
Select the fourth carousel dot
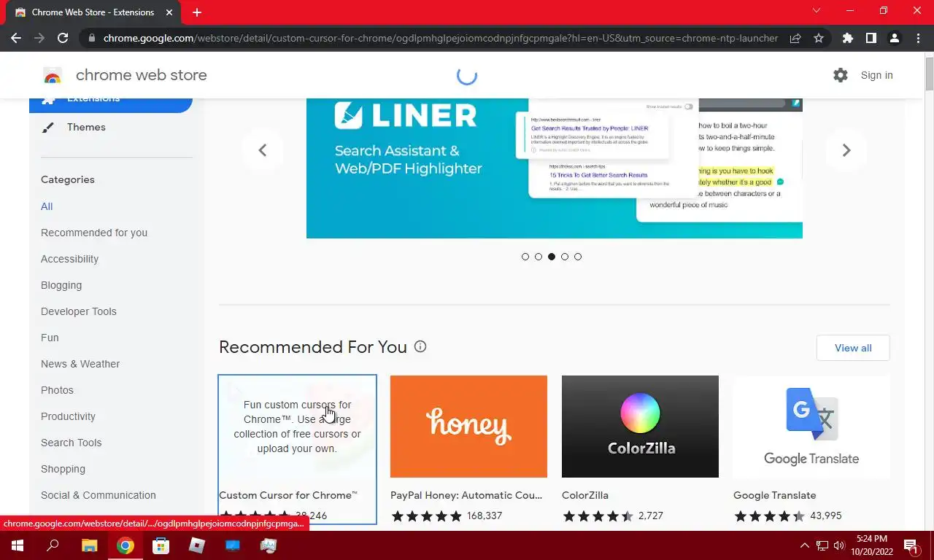point(565,257)
